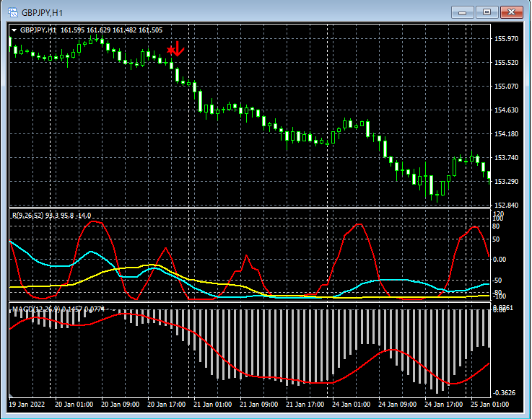
Task: Click the -50 level on the oscillator scale
Action: [x=497, y=281]
